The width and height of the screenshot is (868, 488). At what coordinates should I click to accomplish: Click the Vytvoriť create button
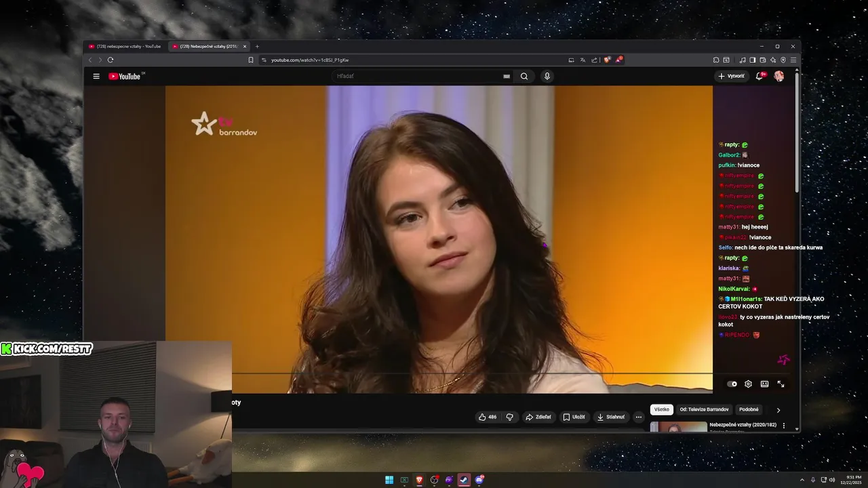point(732,76)
